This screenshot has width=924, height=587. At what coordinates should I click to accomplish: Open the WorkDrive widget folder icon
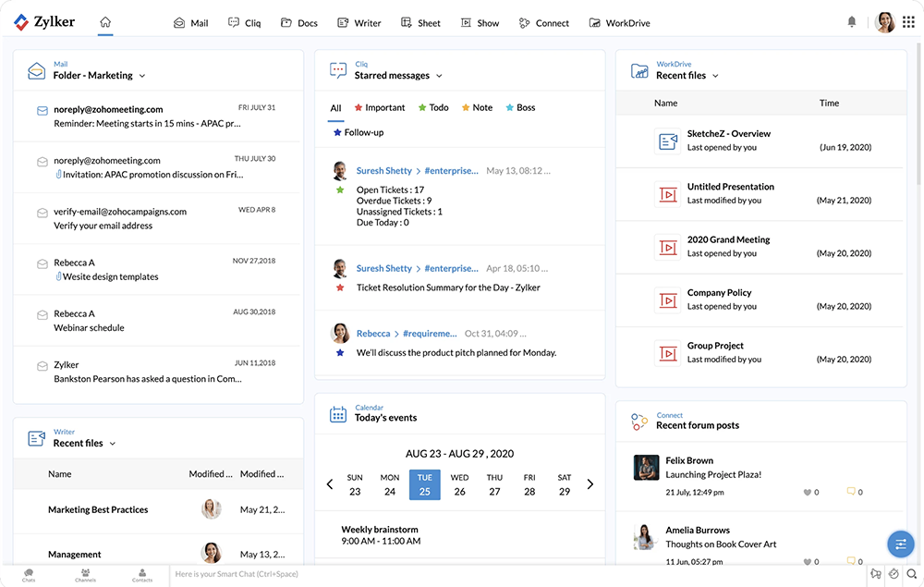pyautogui.click(x=639, y=71)
